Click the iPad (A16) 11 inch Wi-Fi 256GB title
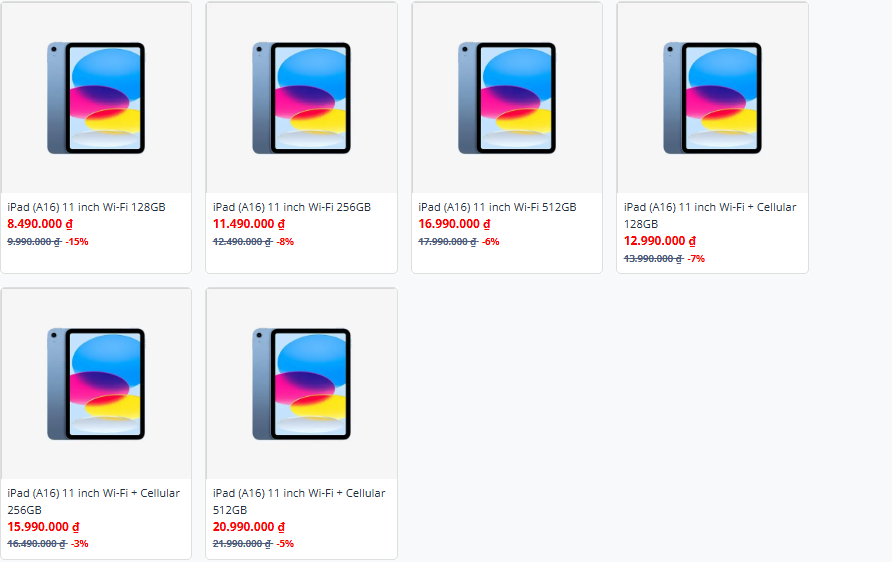Image resolution: width=892 pixels, height=562 pixels. point(292,207)
